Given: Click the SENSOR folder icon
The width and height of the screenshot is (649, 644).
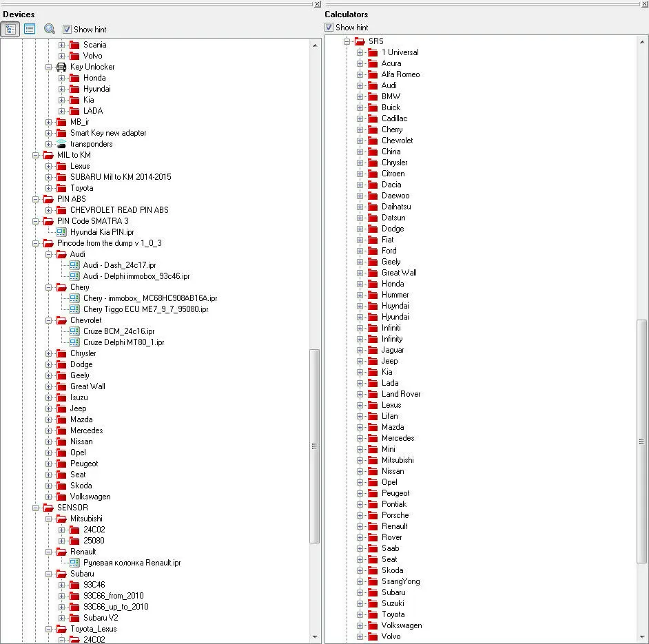Looking at the screenshot, I should coord(48,508).
